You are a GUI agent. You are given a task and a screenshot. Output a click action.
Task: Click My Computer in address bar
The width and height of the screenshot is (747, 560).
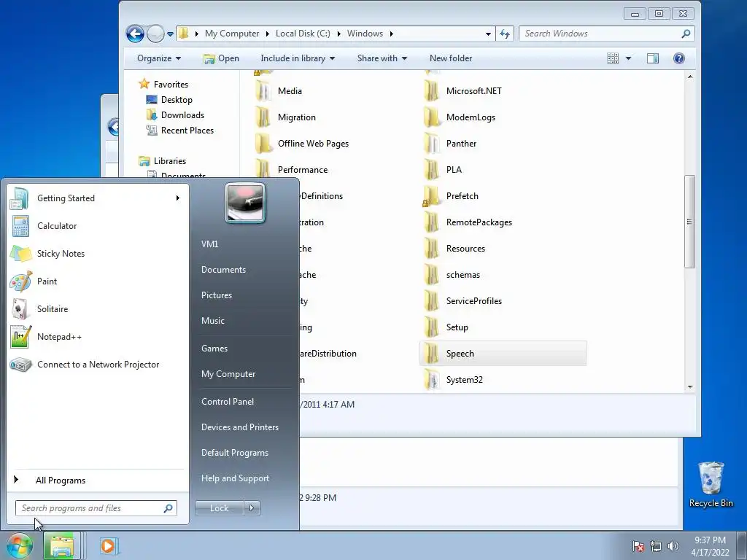(x=232, y=34)
